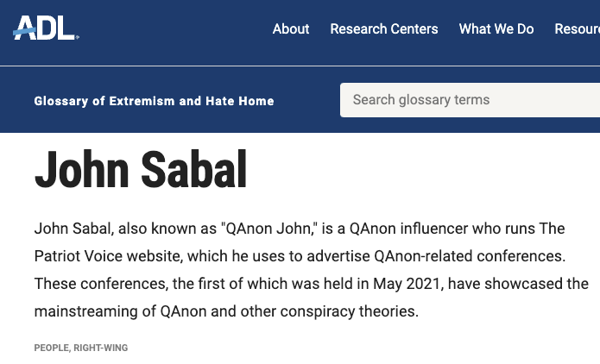Click the PEOPLE category tag
The image size is (600, 364).
click(x=51, y=348)
